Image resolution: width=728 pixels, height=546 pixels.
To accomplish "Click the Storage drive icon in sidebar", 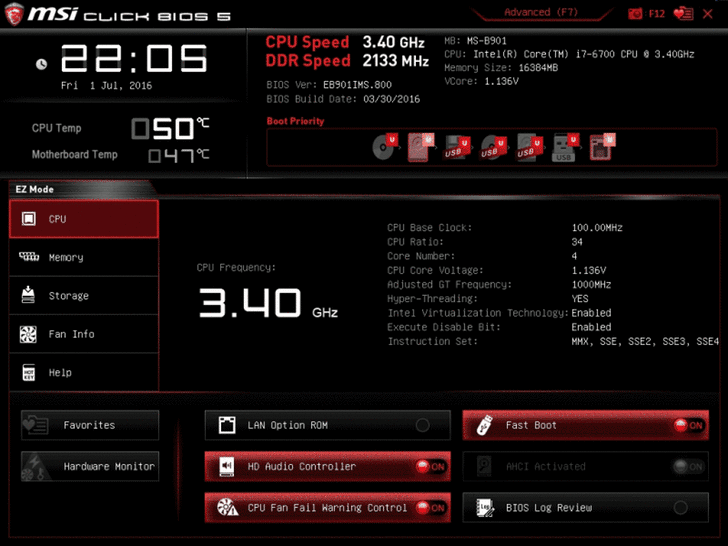I will click(x=28, y=294).
